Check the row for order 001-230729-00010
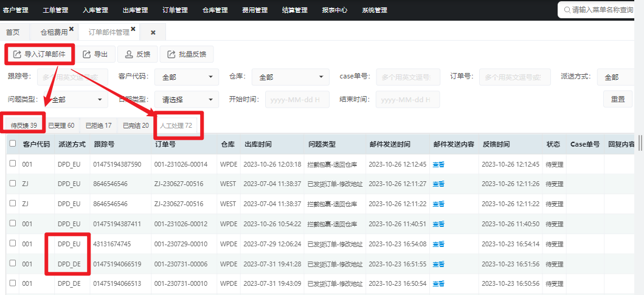644x295 pixels. (x=13, y=243)
